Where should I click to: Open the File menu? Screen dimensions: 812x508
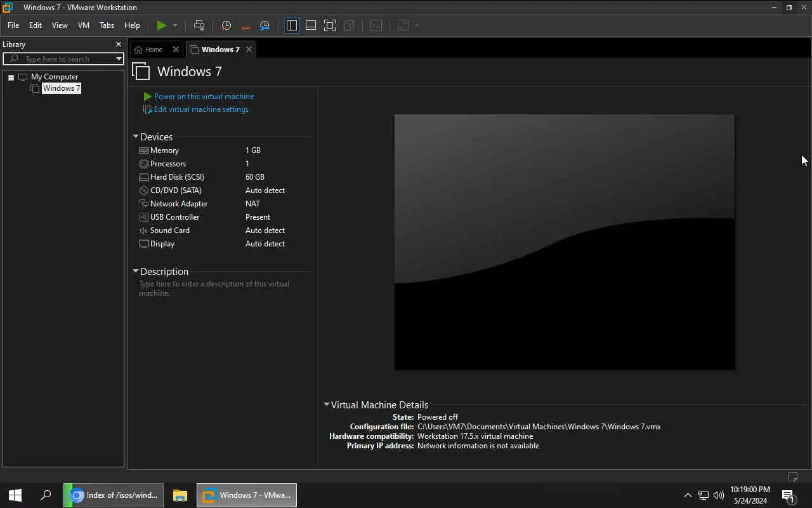click(x=13, y=25)
